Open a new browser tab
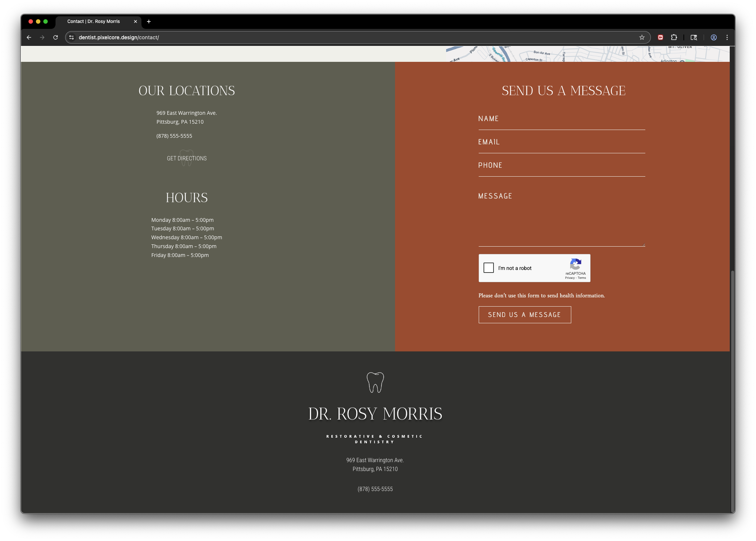Screen dimensions: 756x541 (x=149, y=21)
